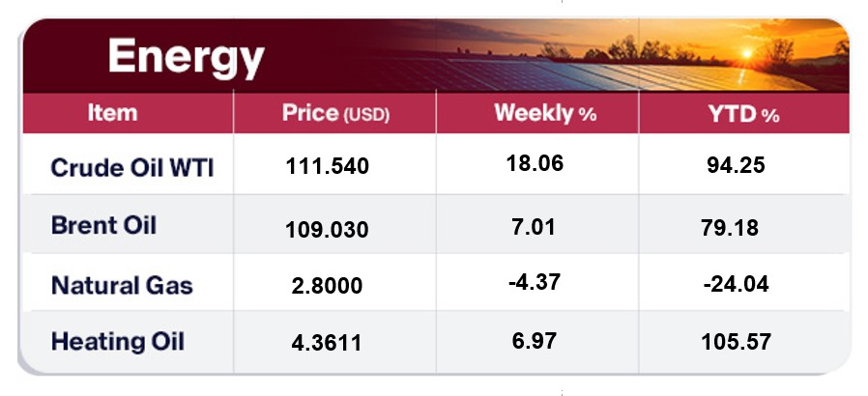Click Crude Oil WTI price 111.540
The width and height of the screenshot is (868, 396).
point(328,166)
